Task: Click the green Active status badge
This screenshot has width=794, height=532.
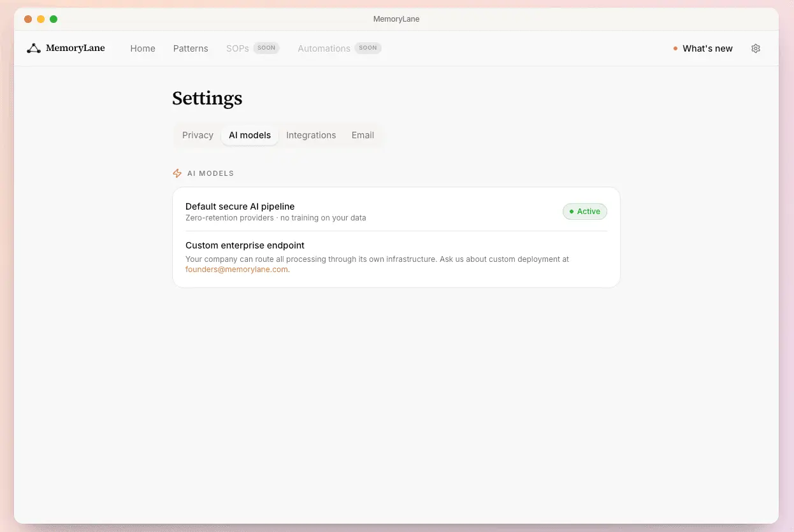Action: coord(585,212)
